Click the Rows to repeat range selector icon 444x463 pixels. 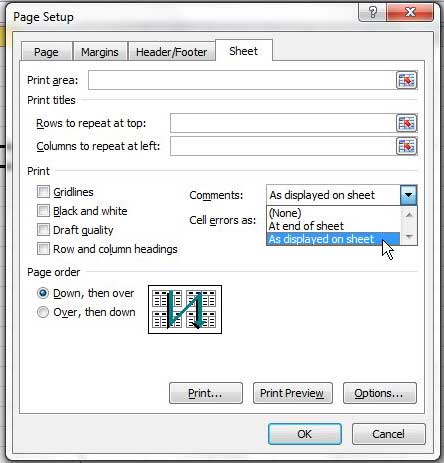pyautogui.click(x=406, y=123)
